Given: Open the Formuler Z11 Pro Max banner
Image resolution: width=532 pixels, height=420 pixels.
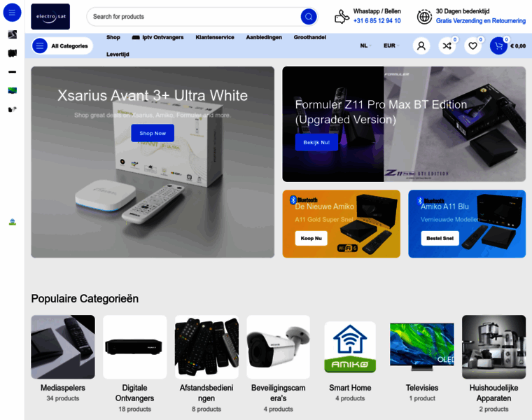Looking at the screenshot, I should pos(404,124).
